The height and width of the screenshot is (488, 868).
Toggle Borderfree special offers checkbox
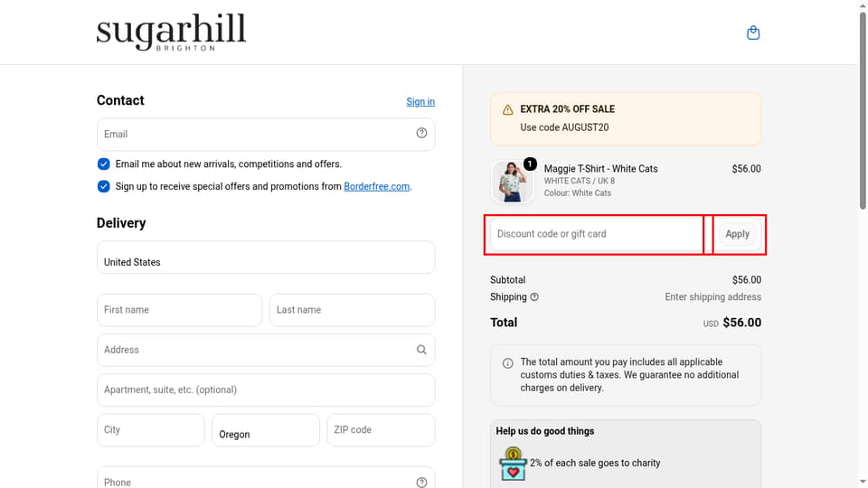103,186
